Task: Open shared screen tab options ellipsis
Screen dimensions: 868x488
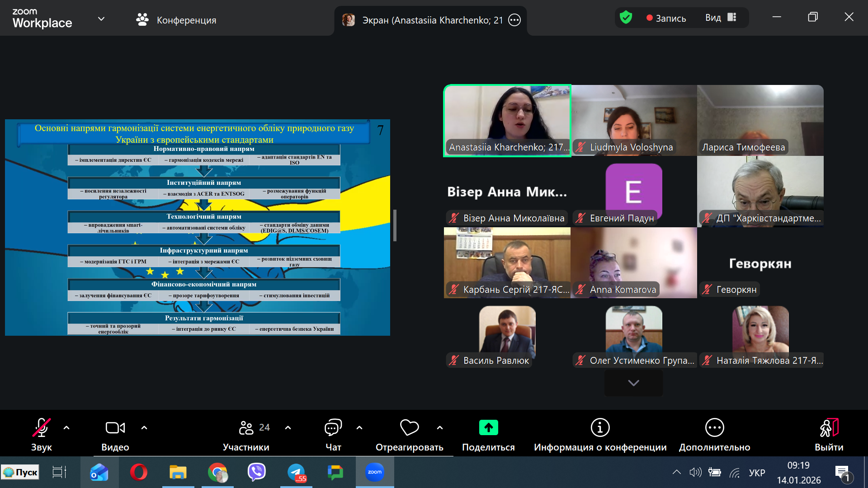Action: click(x=514, y=20)
